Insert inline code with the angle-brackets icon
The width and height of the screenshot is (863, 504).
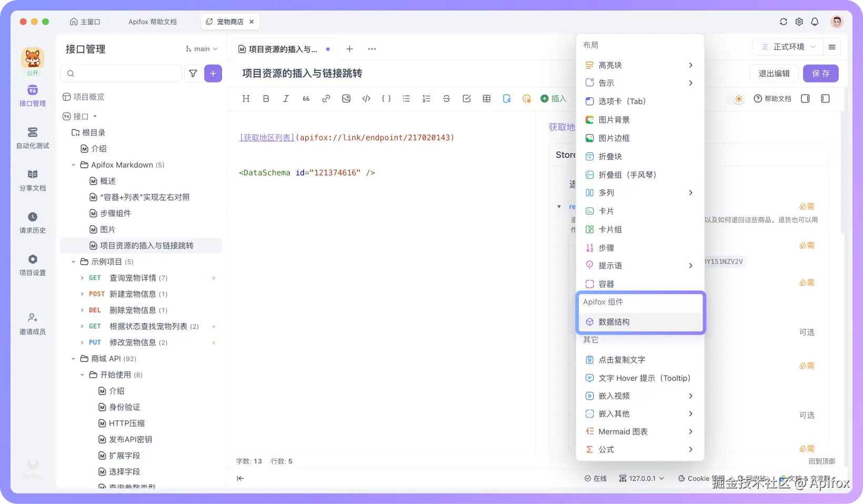click(x=366, y=98)
